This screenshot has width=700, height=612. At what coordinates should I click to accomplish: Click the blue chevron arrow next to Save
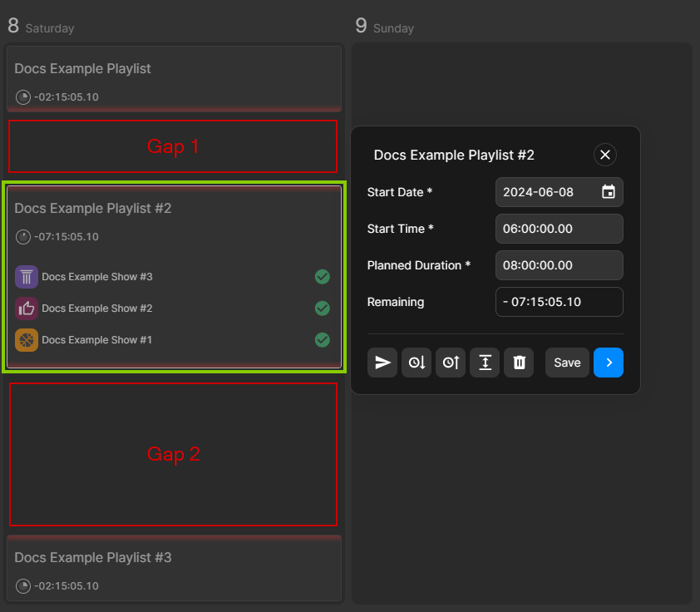tap(609, 363)
